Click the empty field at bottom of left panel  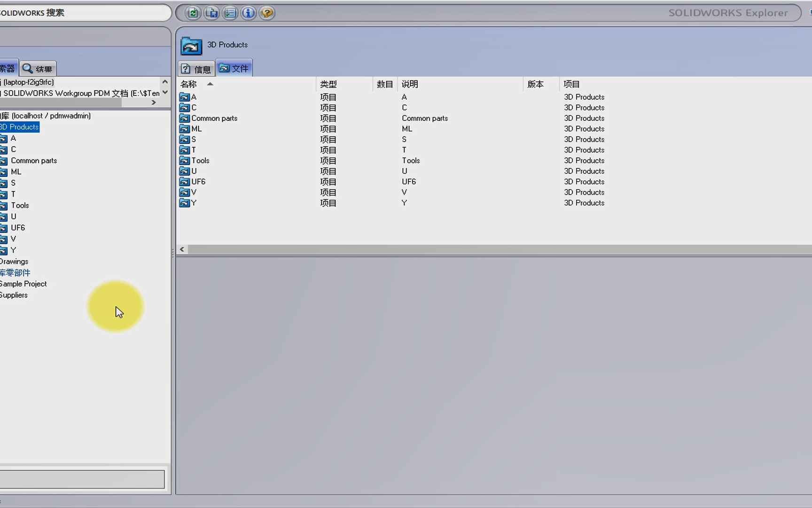tap(82, 479)
